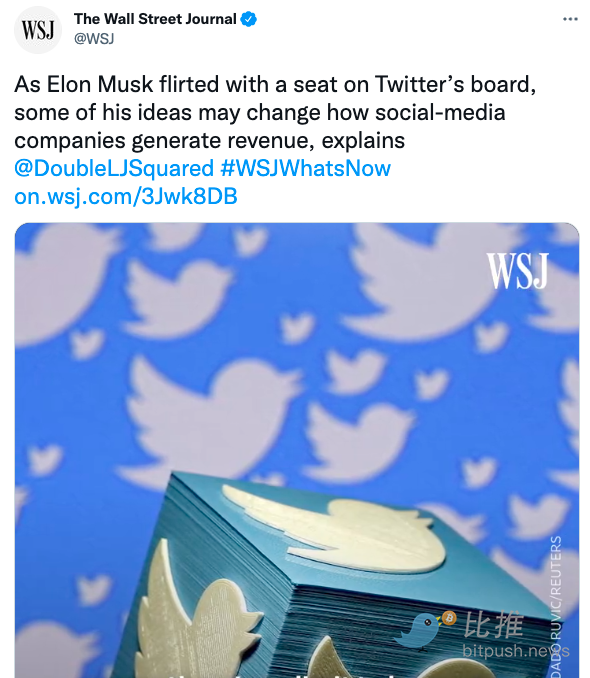The width and height of the screenshot is (590, 678).
Task: Open the @DoubleLJSquared mention
Action: (114, 168)
